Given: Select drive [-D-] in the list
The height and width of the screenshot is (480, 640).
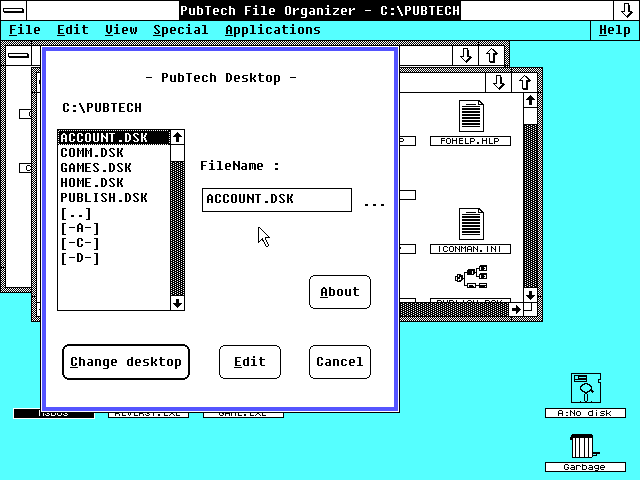Looking at the screenshot, I should pyautogui.click(x=114, y=258).
